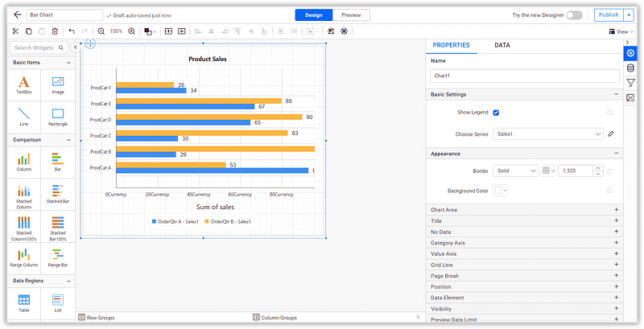
Task: Select the Line widget
Action: [x=24, y=117]
